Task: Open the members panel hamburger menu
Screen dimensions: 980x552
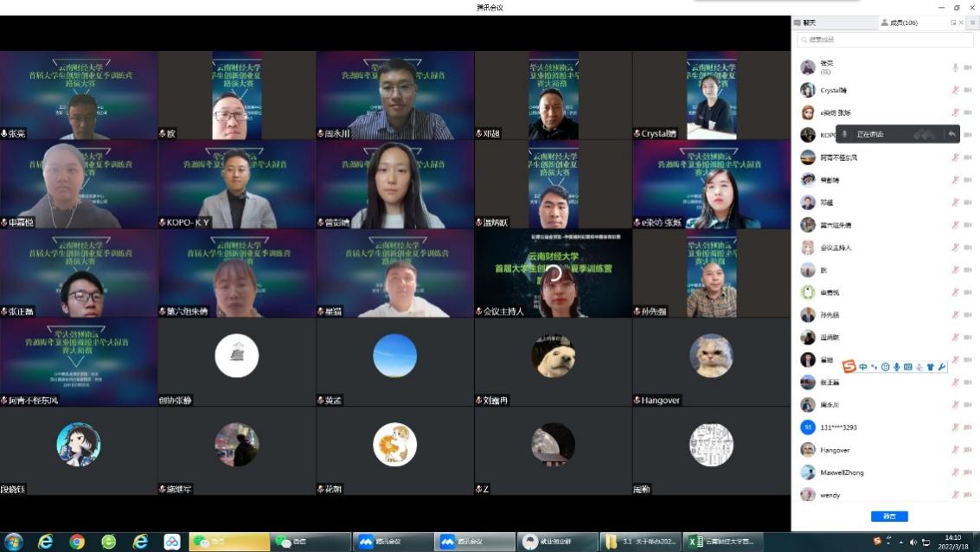Action: (972, 22)
